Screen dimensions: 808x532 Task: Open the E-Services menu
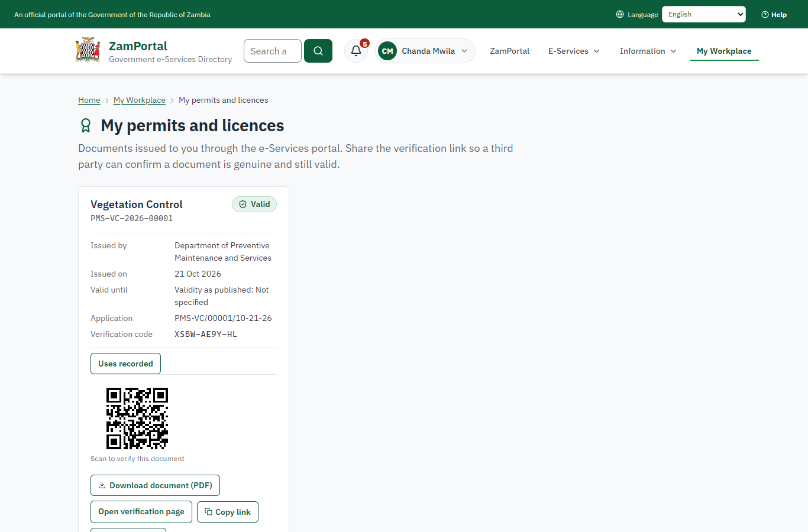pyautogui.click(x=574, y=51)
